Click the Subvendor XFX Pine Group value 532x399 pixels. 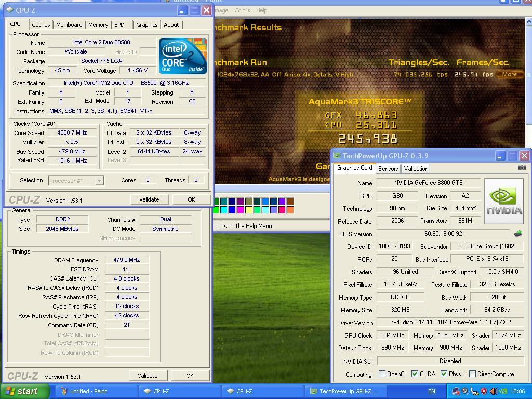click(x=487, y=246)
